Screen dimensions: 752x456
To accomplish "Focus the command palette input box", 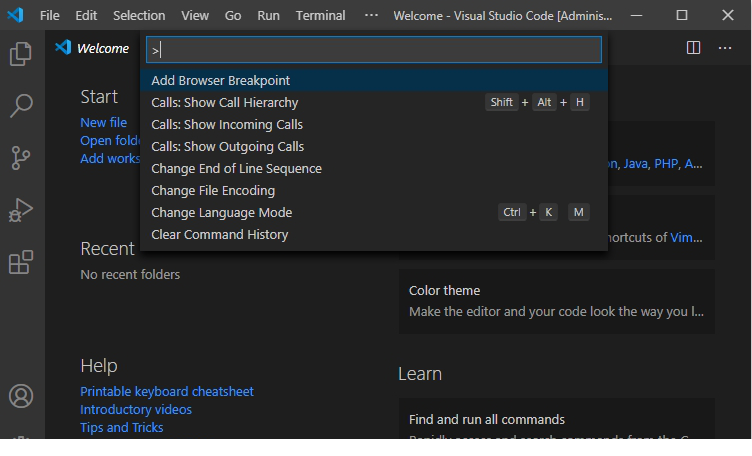I will point(374,50).
